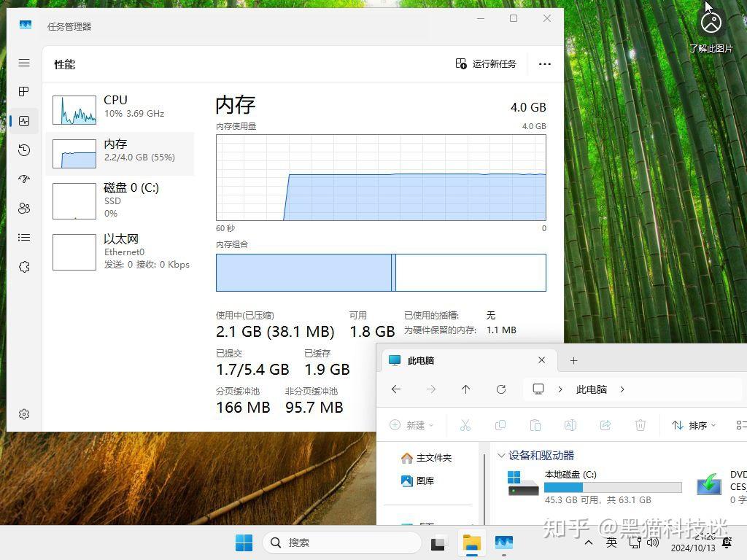
Task: Open the Processes view in Task Manager
Action: point(24,92)
